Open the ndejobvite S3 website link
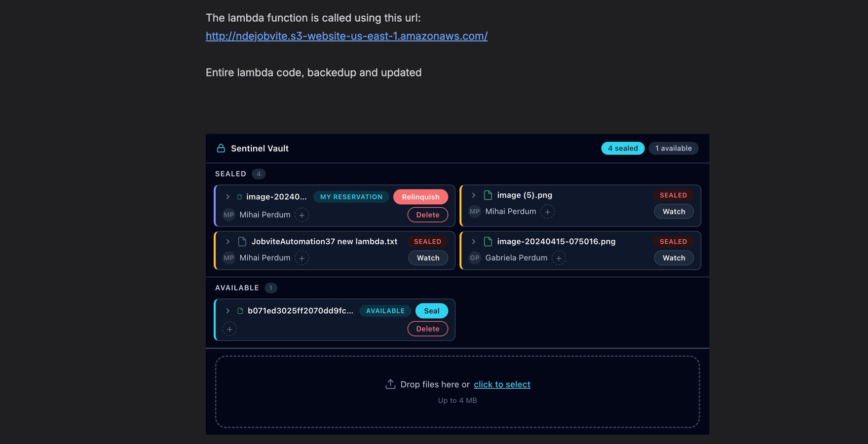868x444 pixels. coord(346,36)
